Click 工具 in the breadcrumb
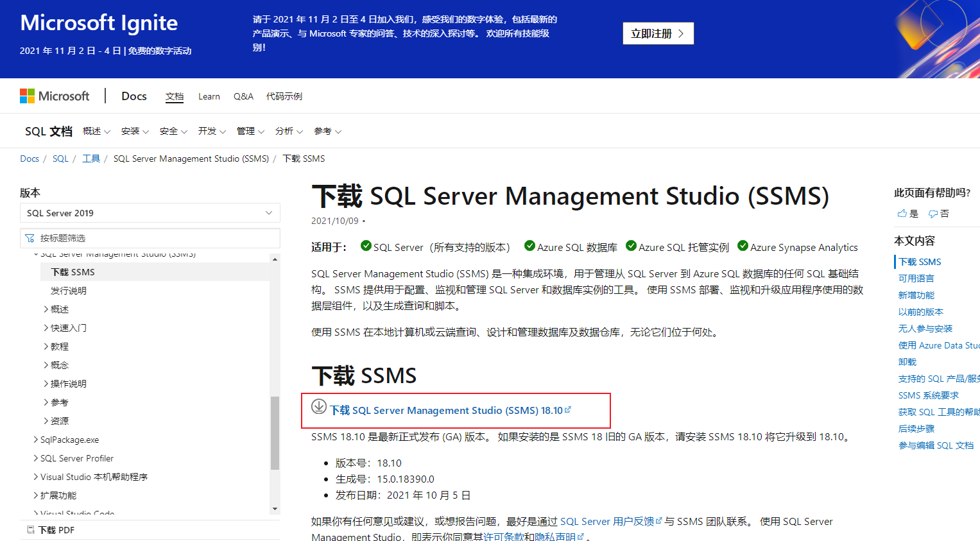This screenshot has width=980, height=541. (x=91, y=159)
